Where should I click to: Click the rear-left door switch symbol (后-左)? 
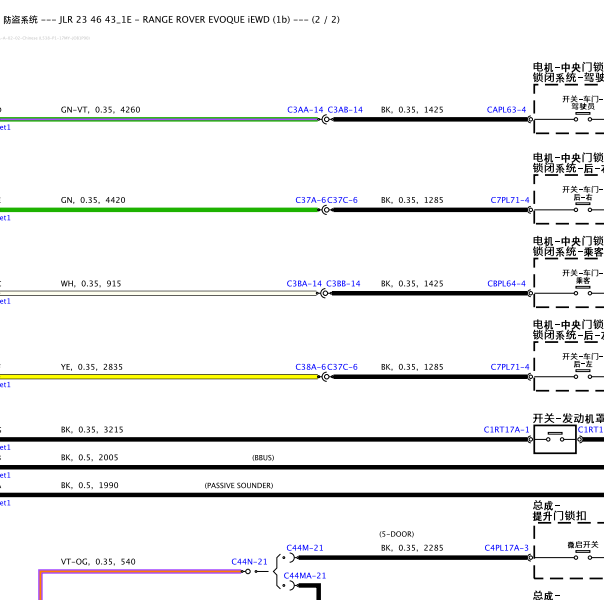point(583,375)
